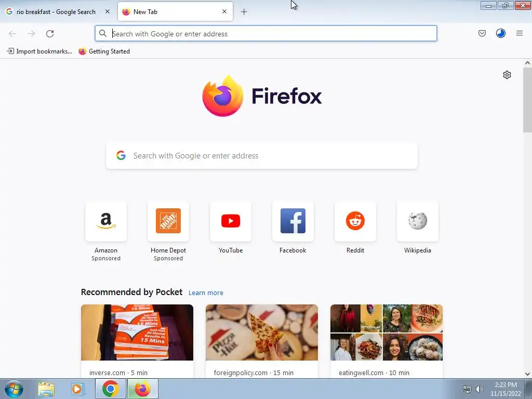Screen dimensions: 532x399
Task: Select the New Tab tab
Action: [176, 11]
